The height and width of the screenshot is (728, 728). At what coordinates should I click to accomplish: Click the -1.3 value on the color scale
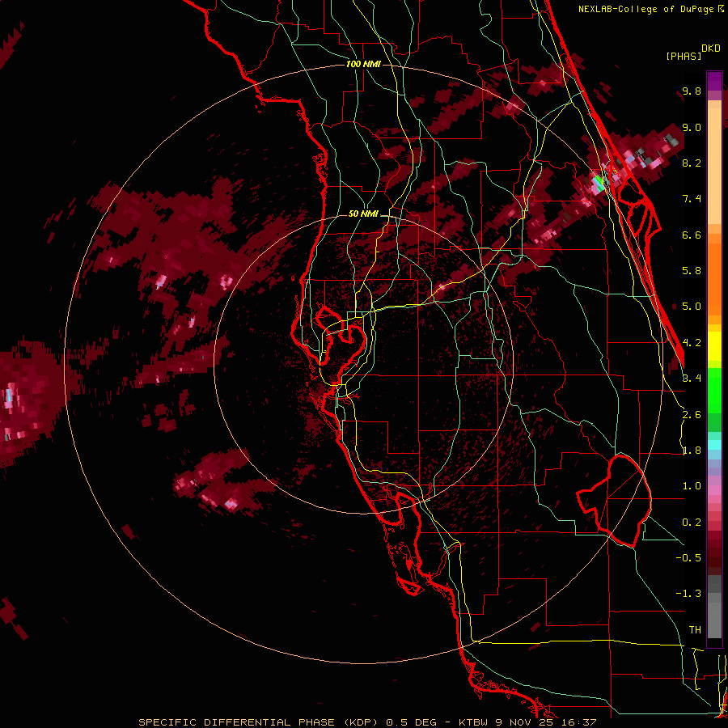click(688, 594)
